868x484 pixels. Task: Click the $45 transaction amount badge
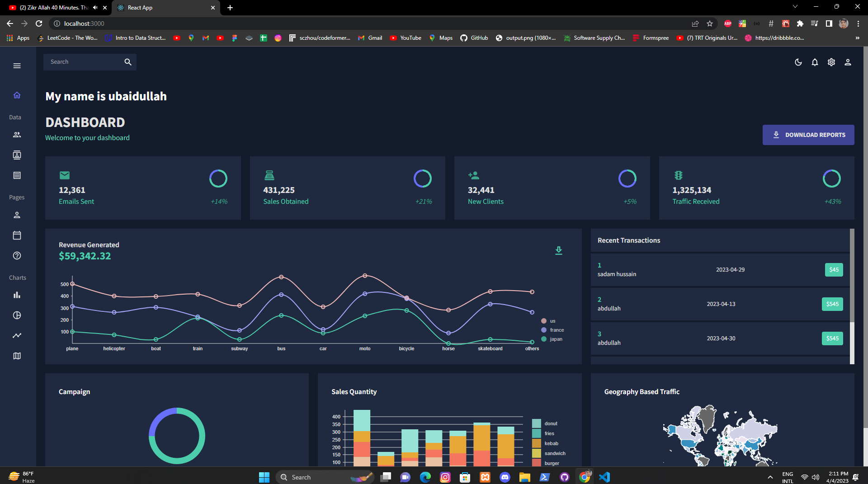point(834,270)
